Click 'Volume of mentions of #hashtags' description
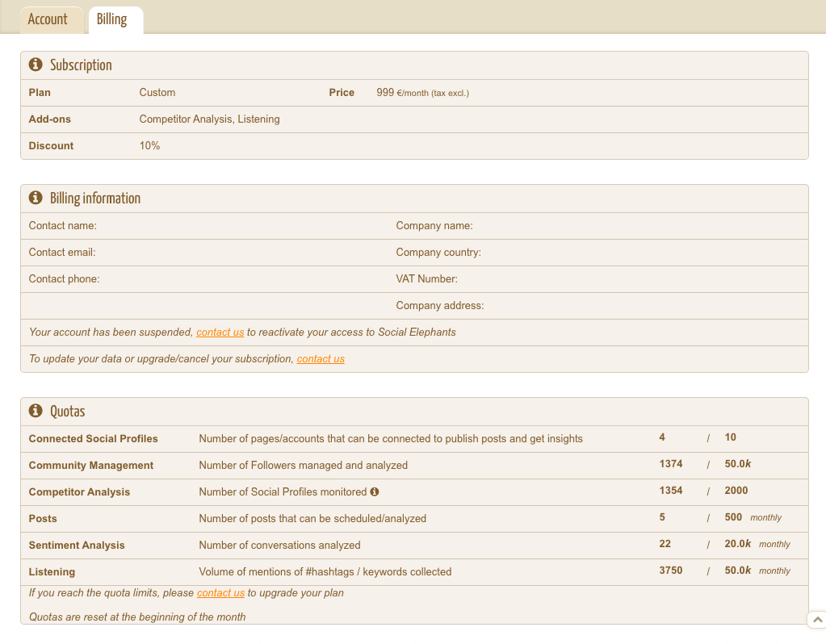The width and height of the screenshot is (826, 644). pyautogui.click(x=325, y=572)
